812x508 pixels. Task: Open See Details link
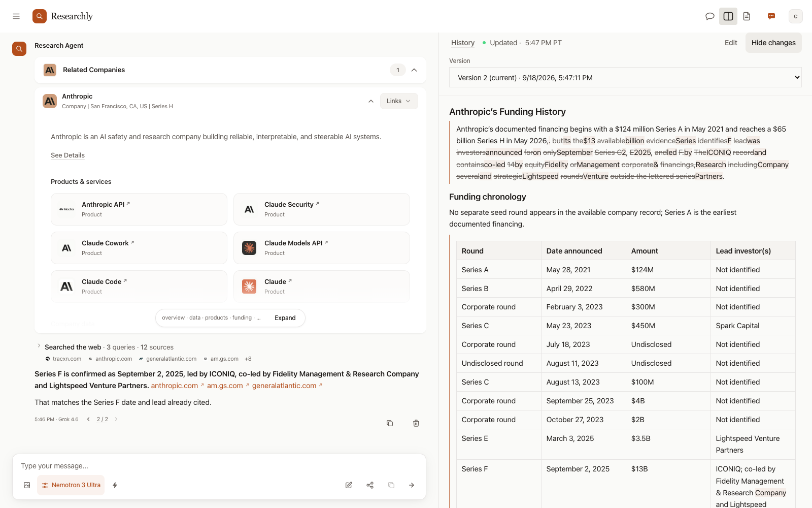67,155
